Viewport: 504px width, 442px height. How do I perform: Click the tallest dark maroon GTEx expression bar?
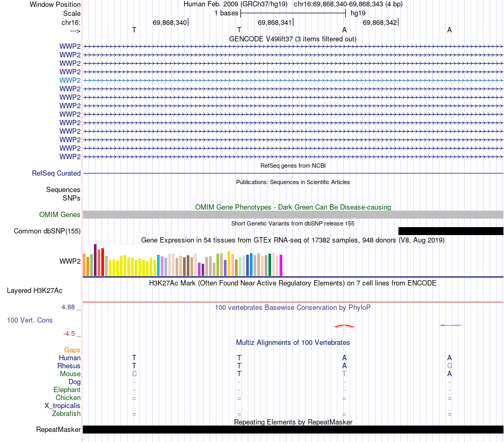pos(95,260)
